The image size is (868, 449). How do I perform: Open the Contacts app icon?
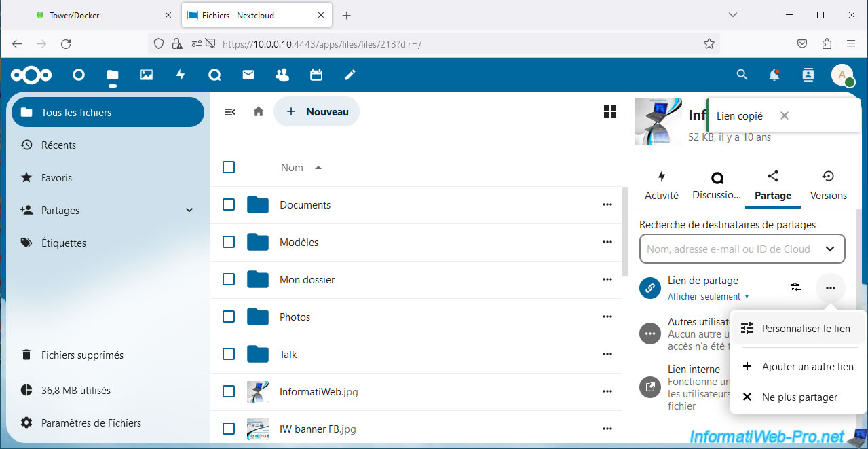(282, 75)
